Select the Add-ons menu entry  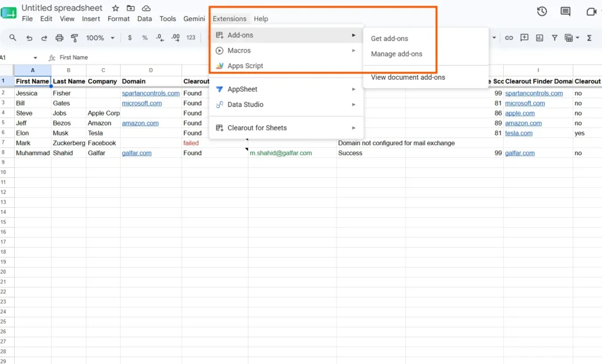tap(286, 35)
